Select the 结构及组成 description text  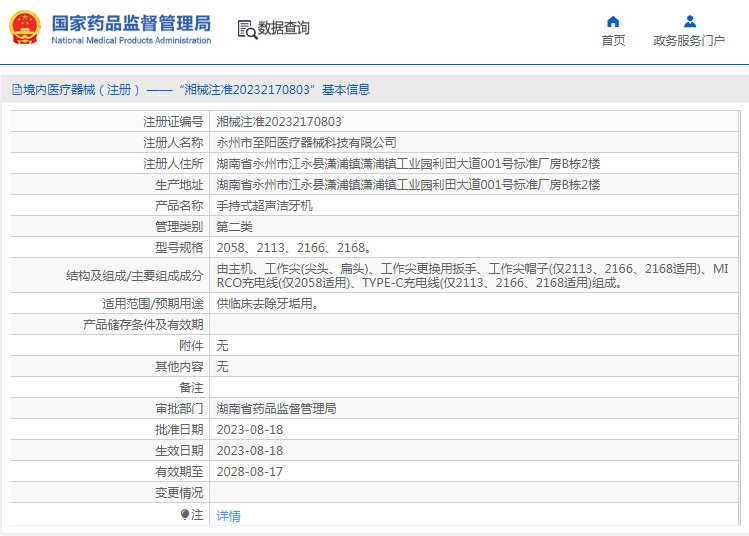[x=472, y=276]
